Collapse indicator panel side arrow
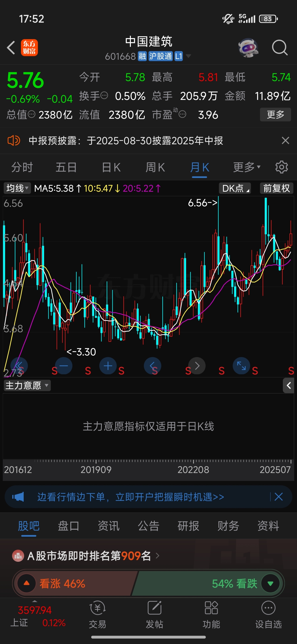This screenshot has height=644, width=297. click(288, 385)
